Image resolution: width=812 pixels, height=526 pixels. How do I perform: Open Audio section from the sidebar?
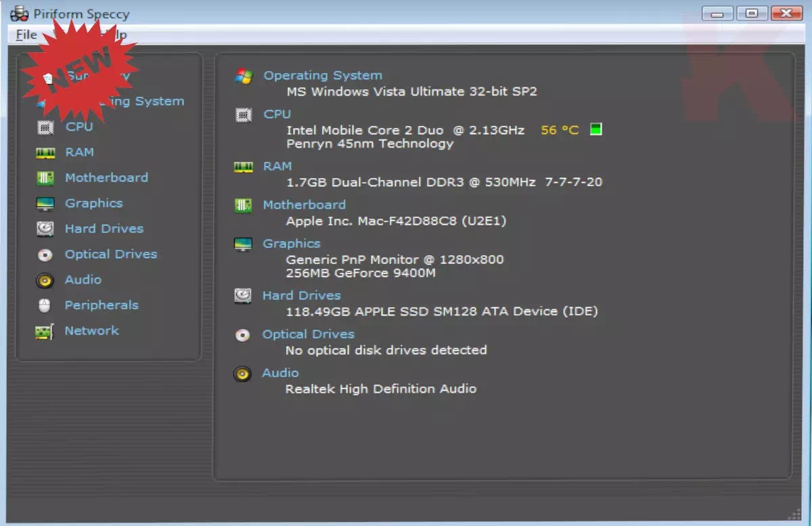pos(83,280)
